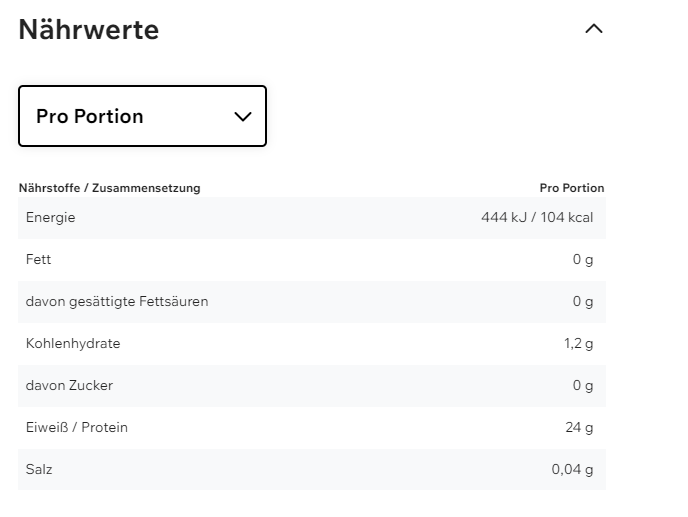Select the Energie row label
The width and height of the screenshot is (688, 517).
coord(50,217)
